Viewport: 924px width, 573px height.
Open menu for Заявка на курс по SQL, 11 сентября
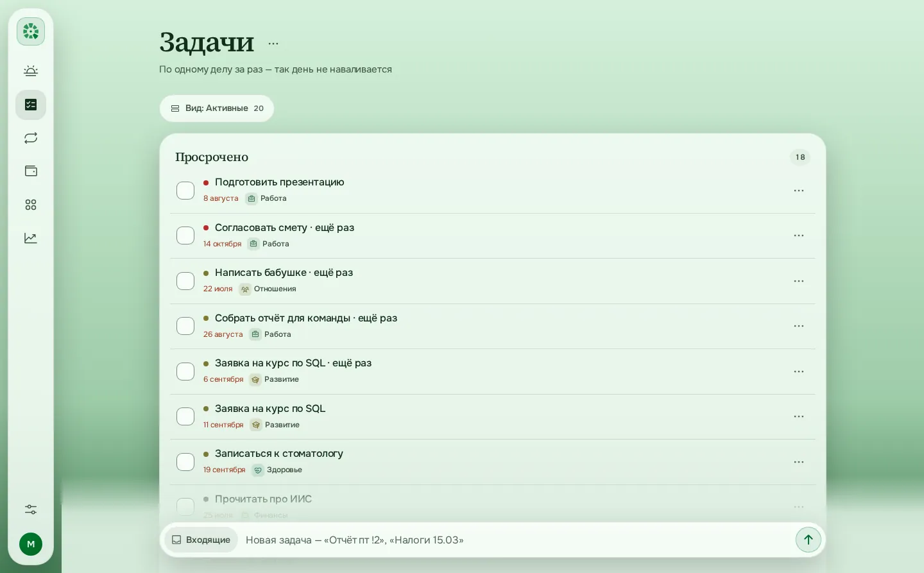coord(799,416)
